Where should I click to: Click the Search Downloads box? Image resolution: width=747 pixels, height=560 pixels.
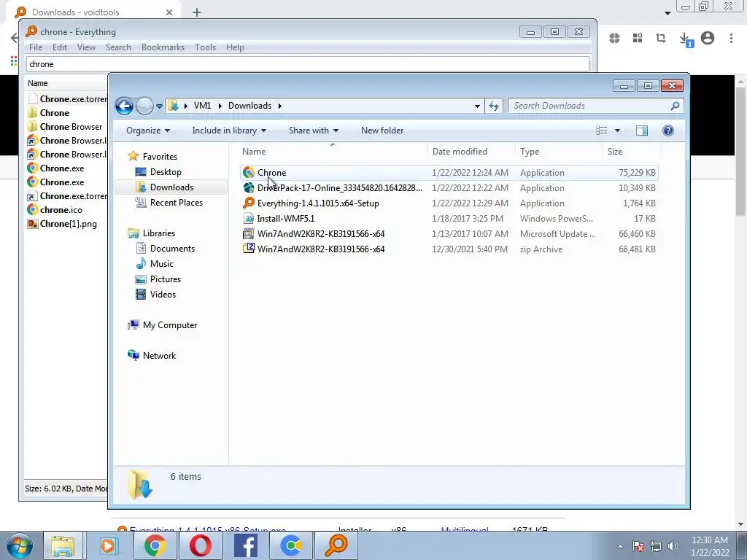click(x=595, y=106)
